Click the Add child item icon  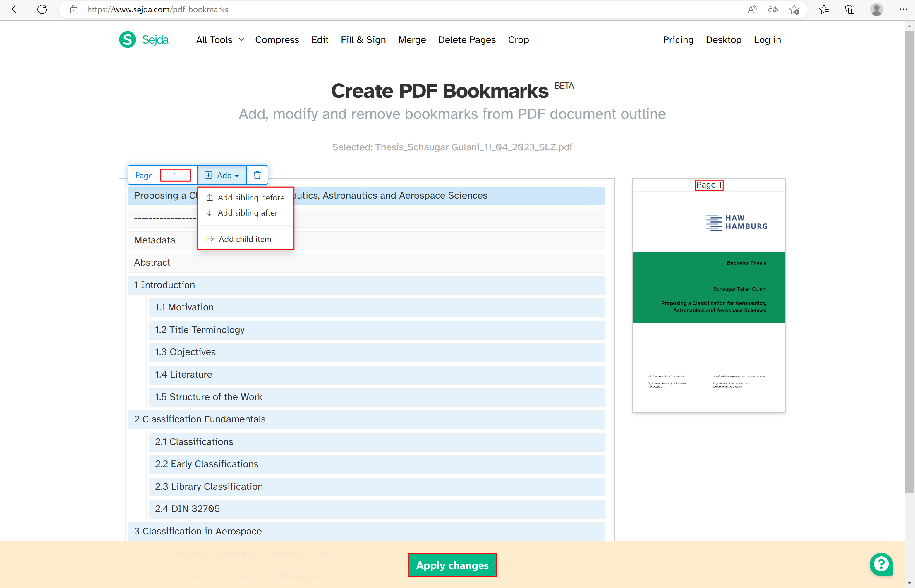(x=210, y=239)
